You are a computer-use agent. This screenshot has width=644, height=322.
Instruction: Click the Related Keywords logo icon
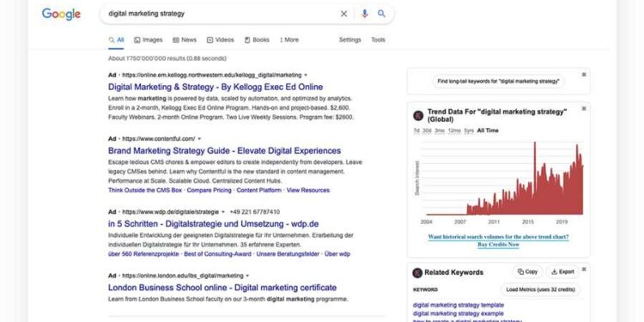tap(417, 272)
